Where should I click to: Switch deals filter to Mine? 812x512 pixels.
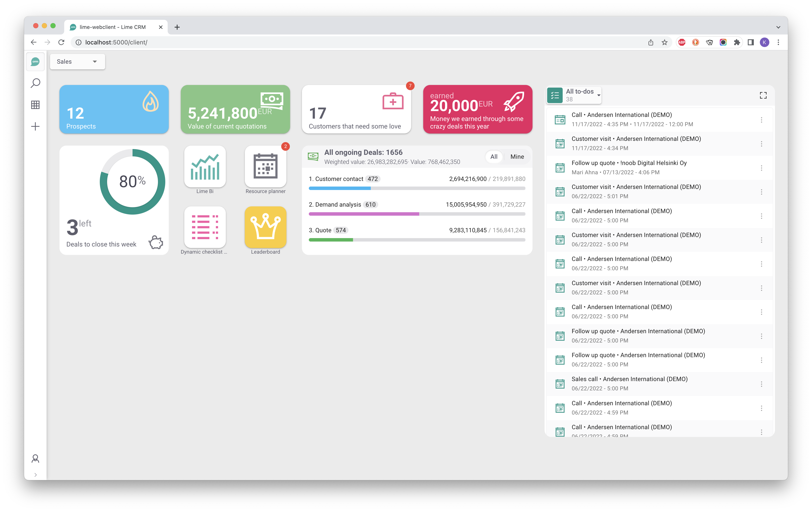click(517, 157)
